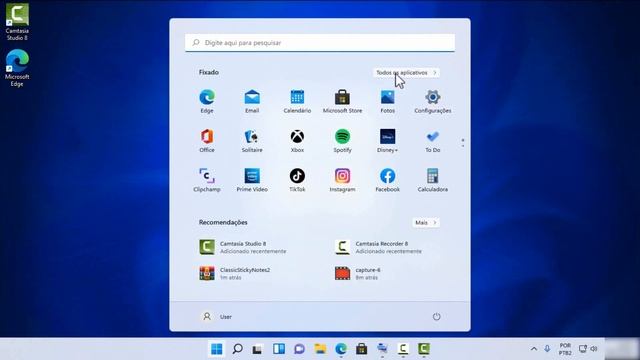Launch the Office app
Viewport: 640px width, 360px height.
point(207,141)
